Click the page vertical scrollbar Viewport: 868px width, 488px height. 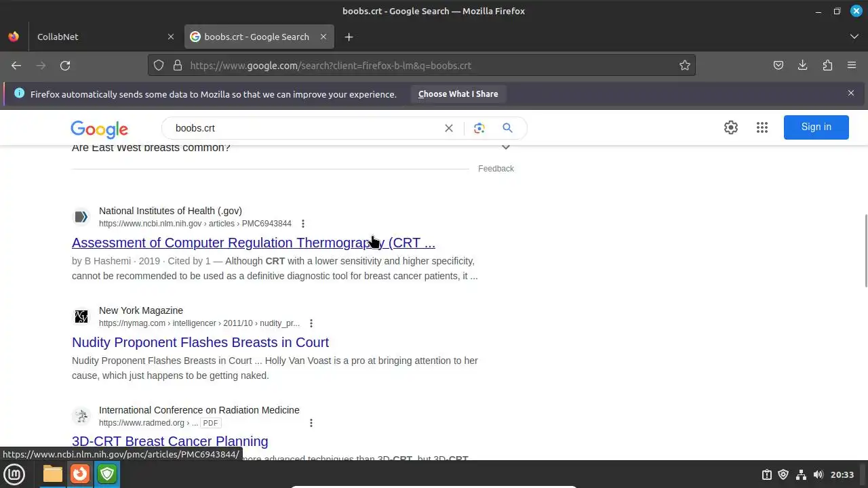pyautogui.click(x=865, y=251)
